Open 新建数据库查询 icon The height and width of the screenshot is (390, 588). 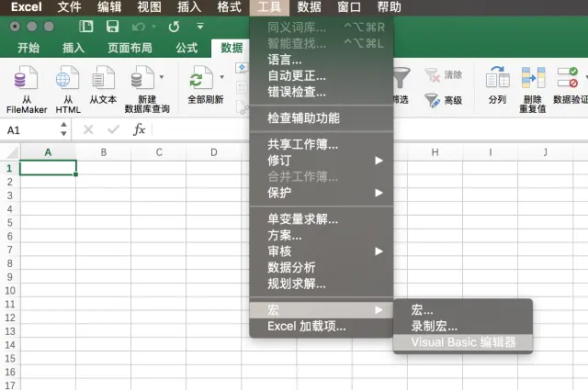pyautogui.click(x=142, y=78)
